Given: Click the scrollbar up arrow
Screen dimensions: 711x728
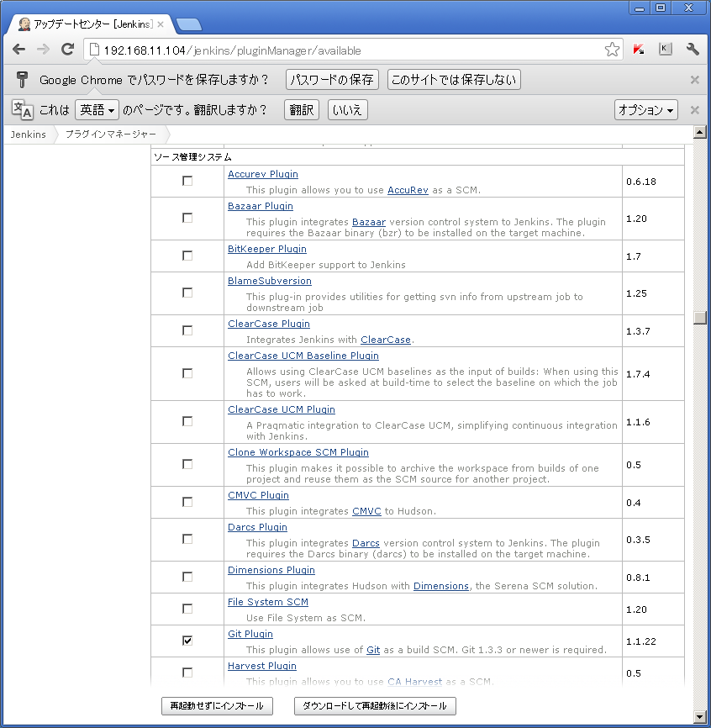Looking at the screenshot, I should point(700,132).
